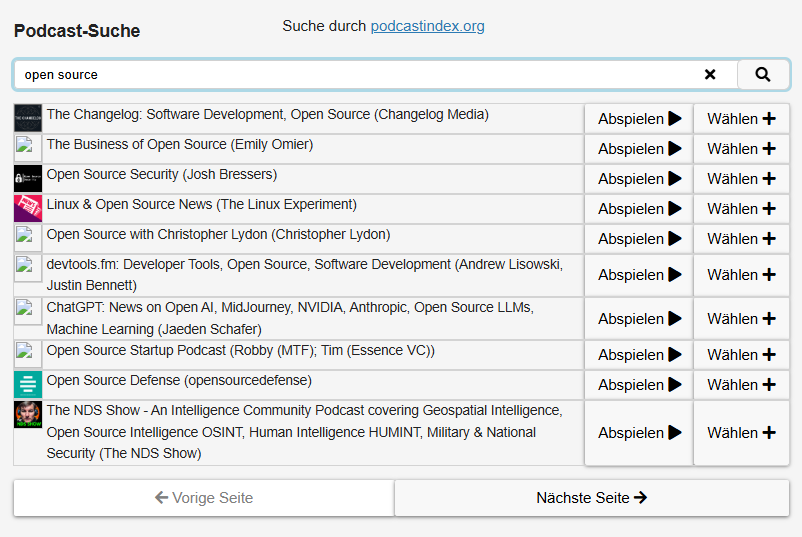The height and width of the screenshot is (537, 802).
Task: Play Linux & Open Source News
Action: coord(639,209)
